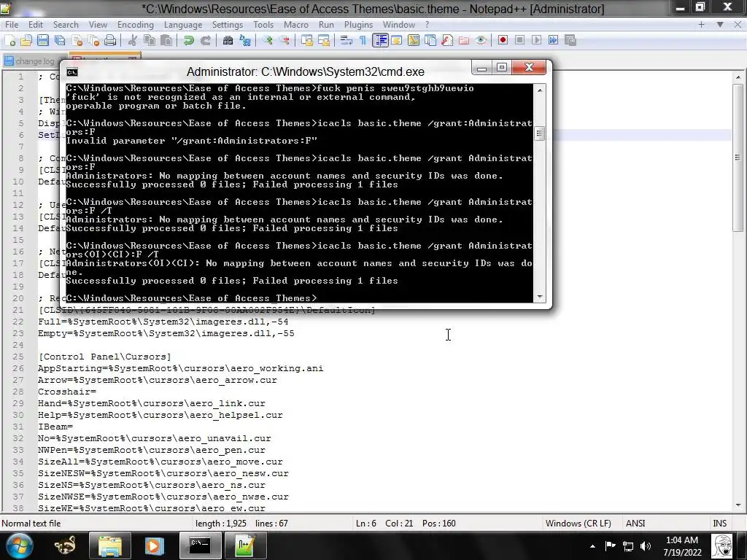Start macro recording with red circle icon
Viewport: 747px width, 560px height.
click(x=503, y=41)
